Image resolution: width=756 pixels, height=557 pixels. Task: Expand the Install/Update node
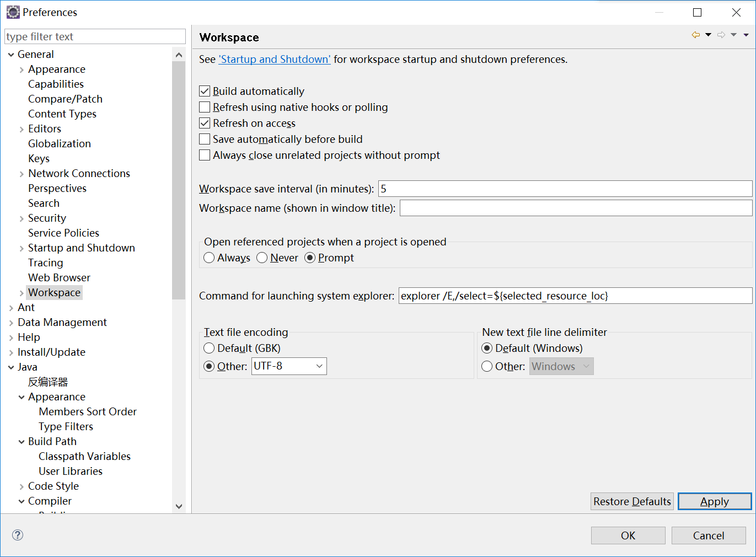click(11, 352)
